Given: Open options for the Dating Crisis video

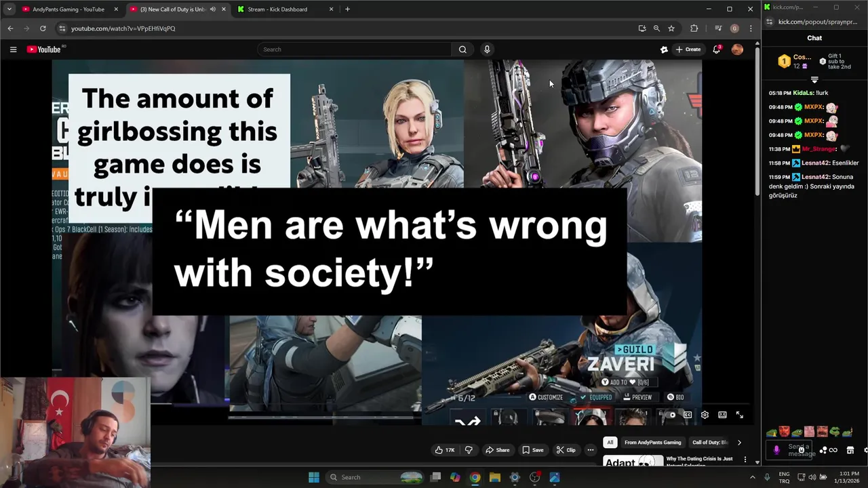Looking at the screenshot, I should click(745, 460).
